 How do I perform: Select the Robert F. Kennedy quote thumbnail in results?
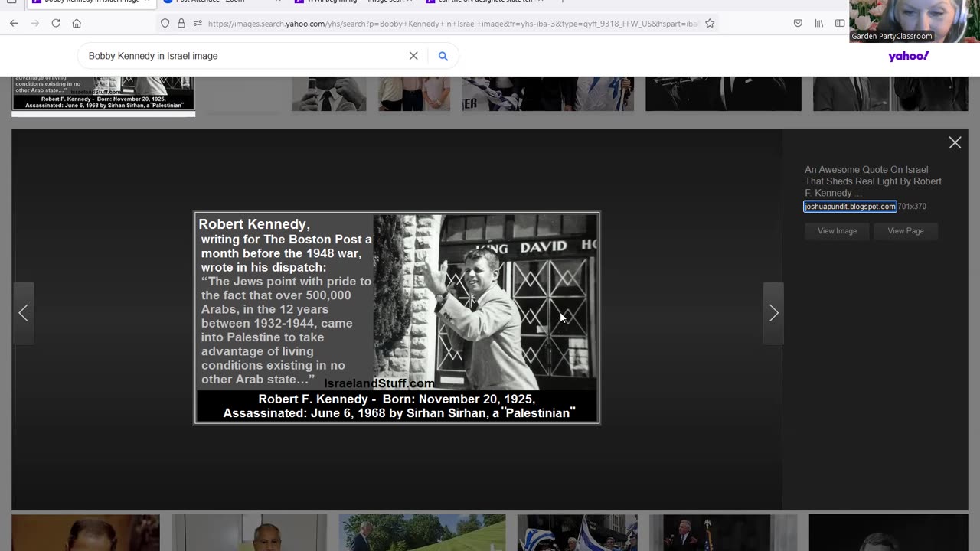tap(103, 94)
